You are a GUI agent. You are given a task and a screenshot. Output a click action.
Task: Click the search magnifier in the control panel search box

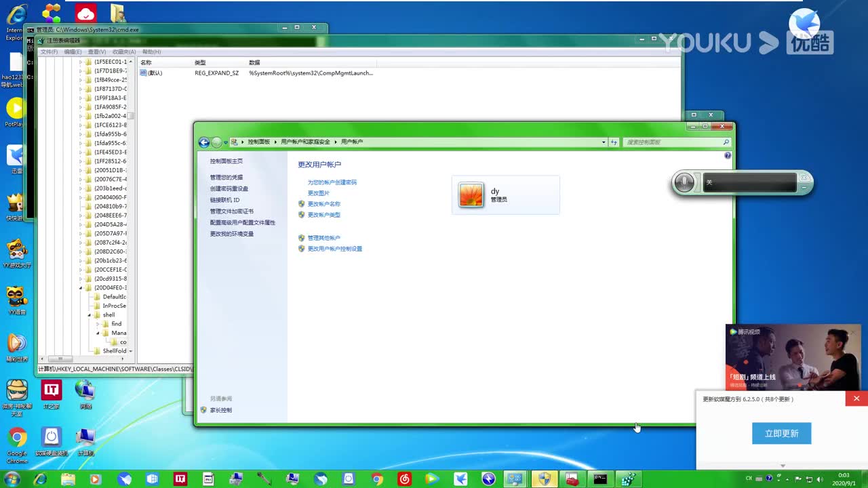click(726, 142)
